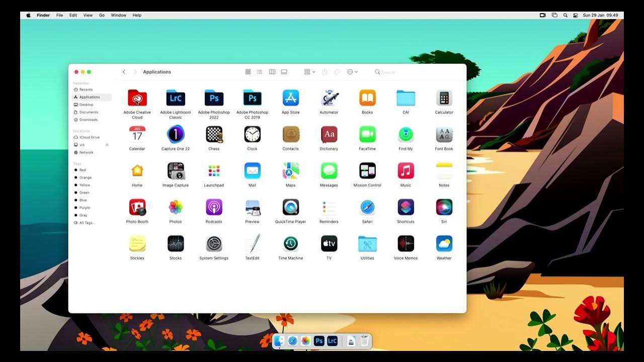
Task: Select the FaceTime app icon
Action: tap(367, 134)
